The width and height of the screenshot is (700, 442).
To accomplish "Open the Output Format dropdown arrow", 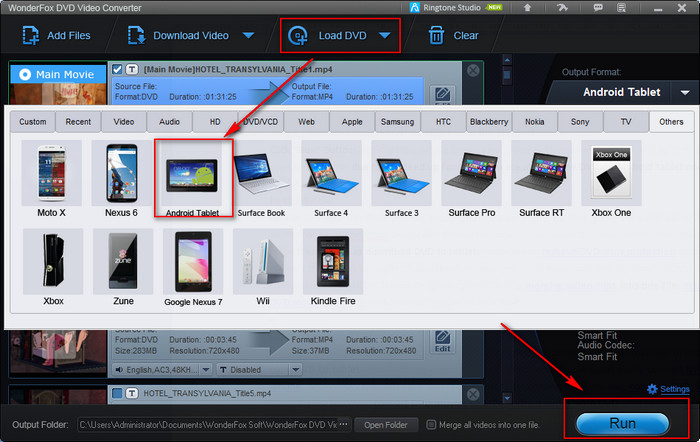I will (685, 92).
